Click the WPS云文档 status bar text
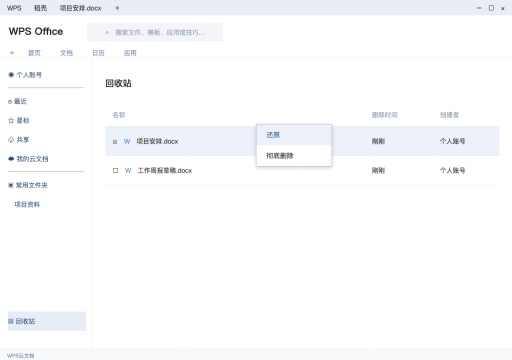The height and width of the screenshot is (360, 512). (20, 356)
